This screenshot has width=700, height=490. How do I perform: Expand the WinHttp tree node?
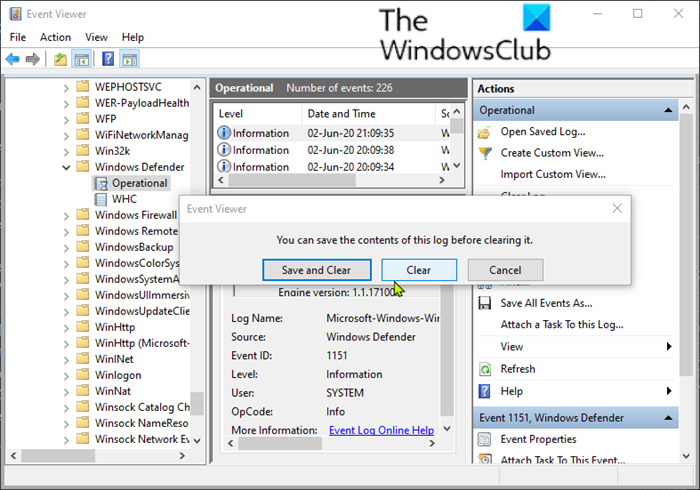click(x=66, y=328)
